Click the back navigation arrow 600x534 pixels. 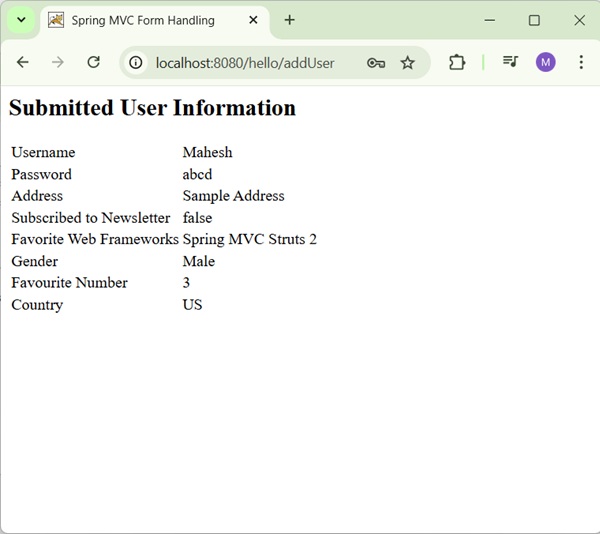pyautogui.click(x=22, y=62)
